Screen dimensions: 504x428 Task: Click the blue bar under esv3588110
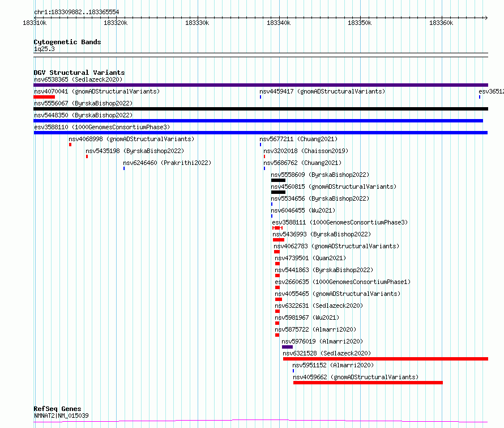click(260, 133)
